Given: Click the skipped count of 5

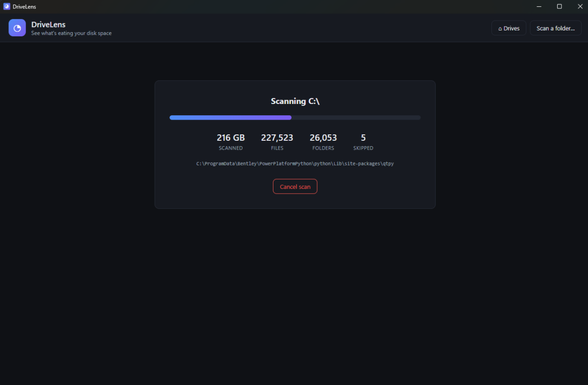Looking at the screenshot, I should click(363, 138).
